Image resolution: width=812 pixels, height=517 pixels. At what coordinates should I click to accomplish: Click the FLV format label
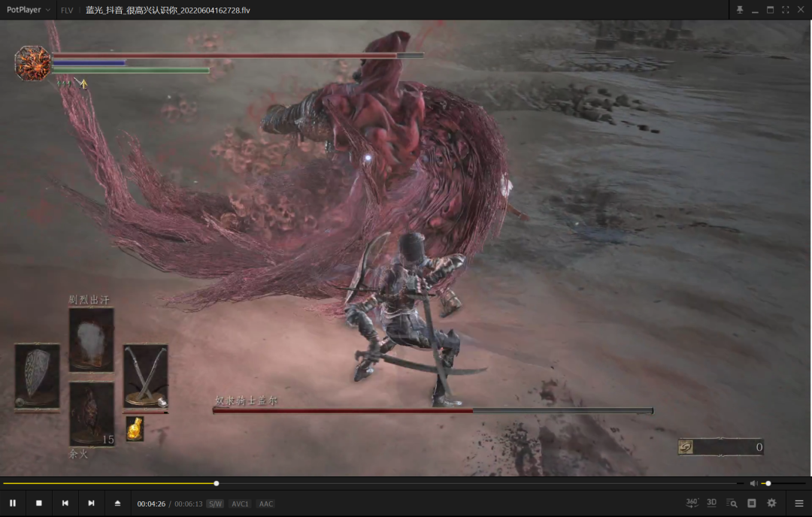[67, 11]
